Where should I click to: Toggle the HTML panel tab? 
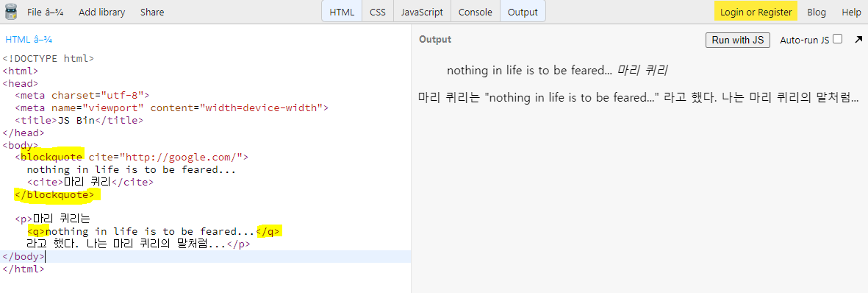tap(342, 12)
